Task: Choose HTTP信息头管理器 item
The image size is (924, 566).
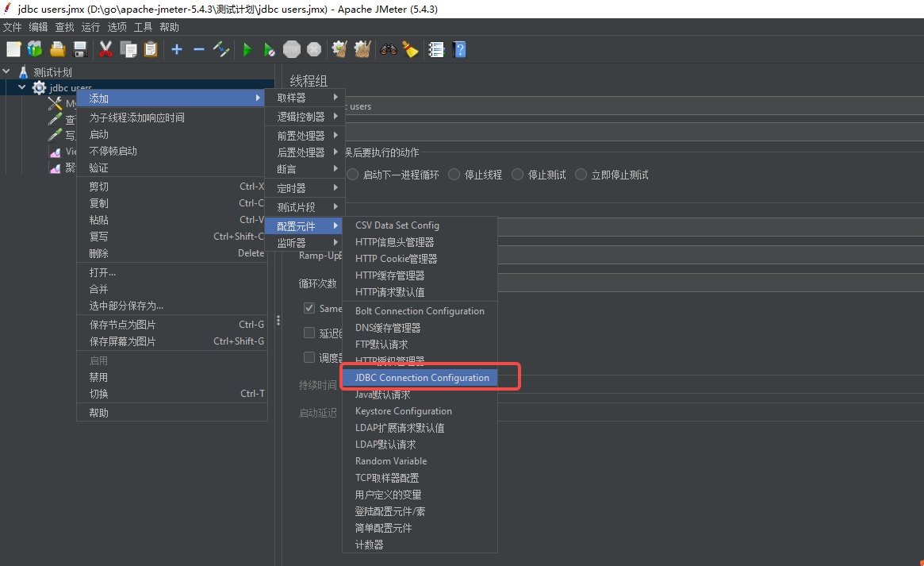Action: coord(420,242)
